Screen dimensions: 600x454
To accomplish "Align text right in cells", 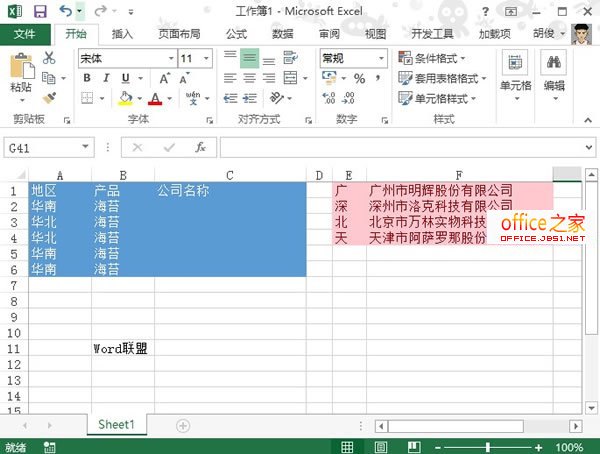I will pos(269,78).
